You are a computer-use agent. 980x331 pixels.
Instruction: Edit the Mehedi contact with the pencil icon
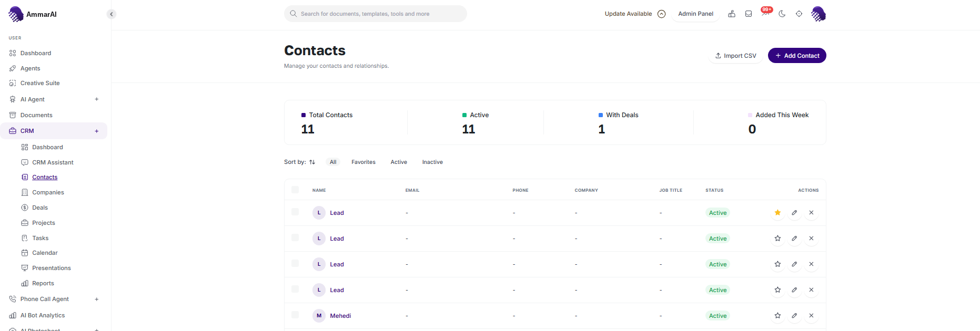coord(794,316)
